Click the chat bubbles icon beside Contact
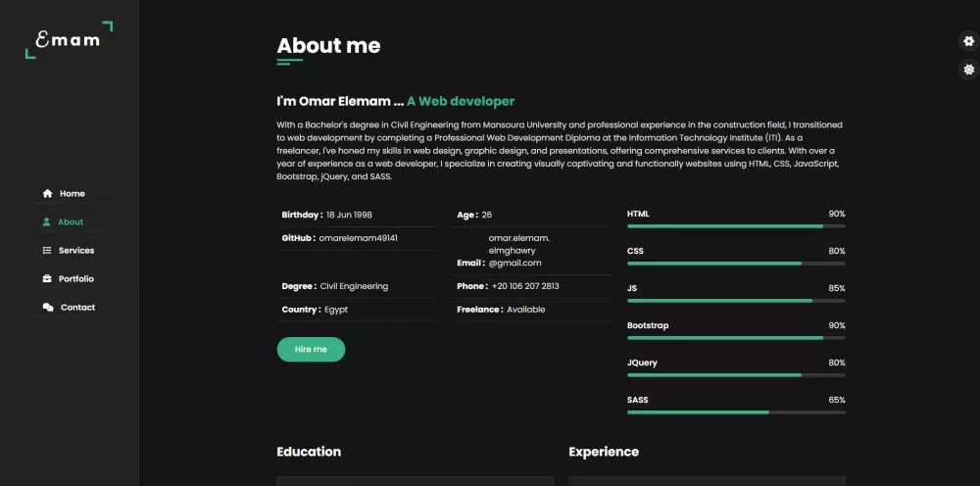Image resolution: width=980 pixels, height=486 pixels. point(48,308)
